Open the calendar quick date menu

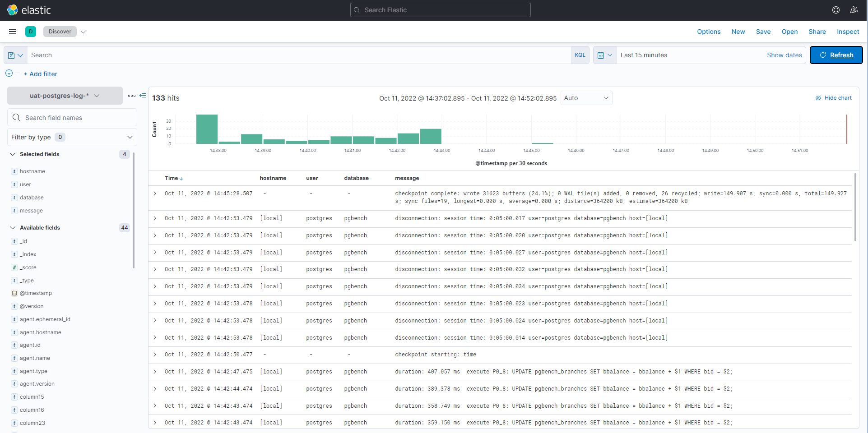604,55
